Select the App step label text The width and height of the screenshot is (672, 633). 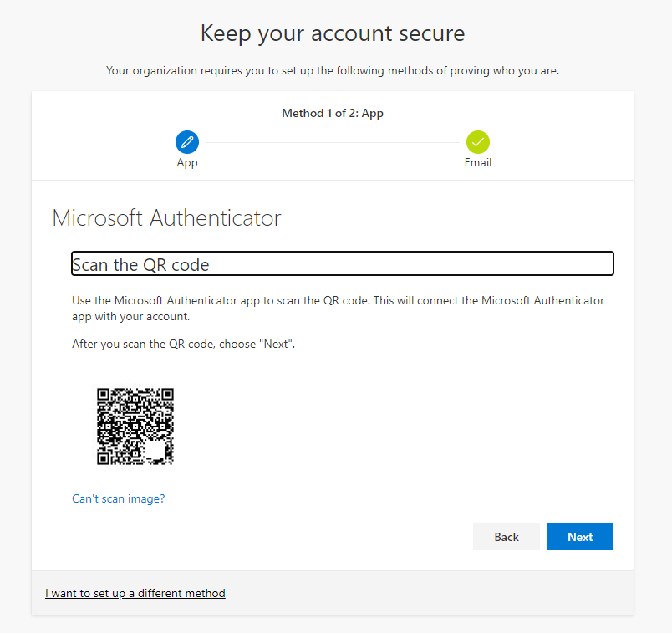(x=186, y=162)
